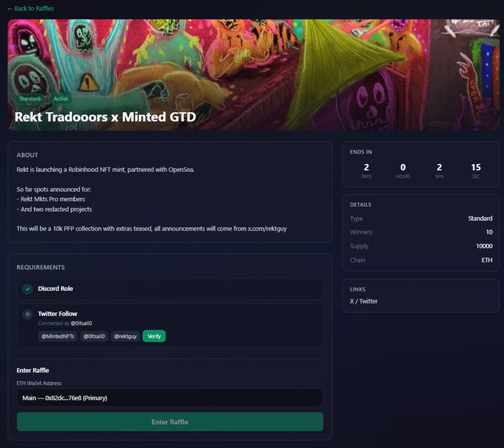
Task: Open the @0itsali0 account chip
Action: coord(94,337)
